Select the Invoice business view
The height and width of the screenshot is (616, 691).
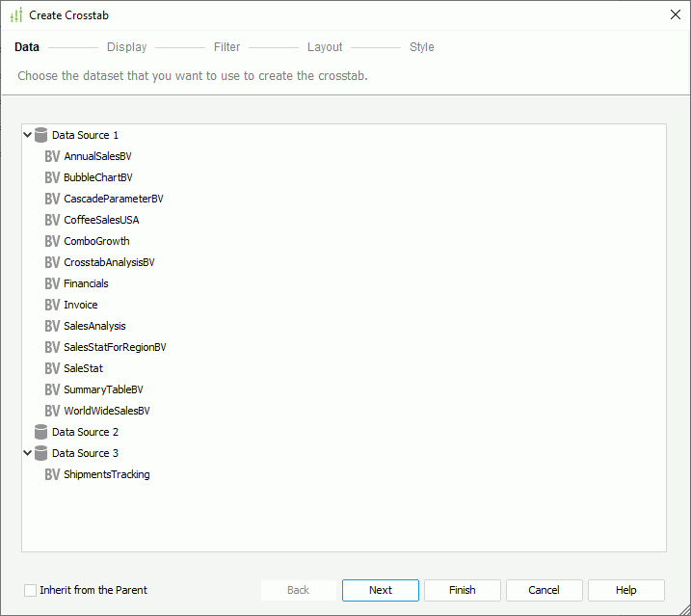[81, 305]
